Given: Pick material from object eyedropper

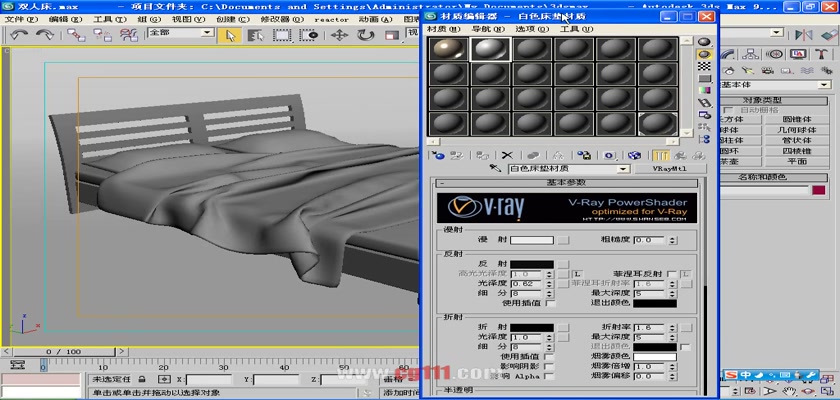Looking at the screenshot, I should (x=496, y=169).
